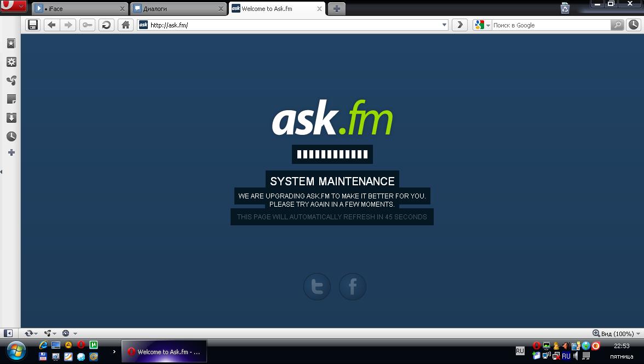Expand hidden quick launch items chevron
The image size is (644, 364).
pyautogui.click(x=114, y=351)
